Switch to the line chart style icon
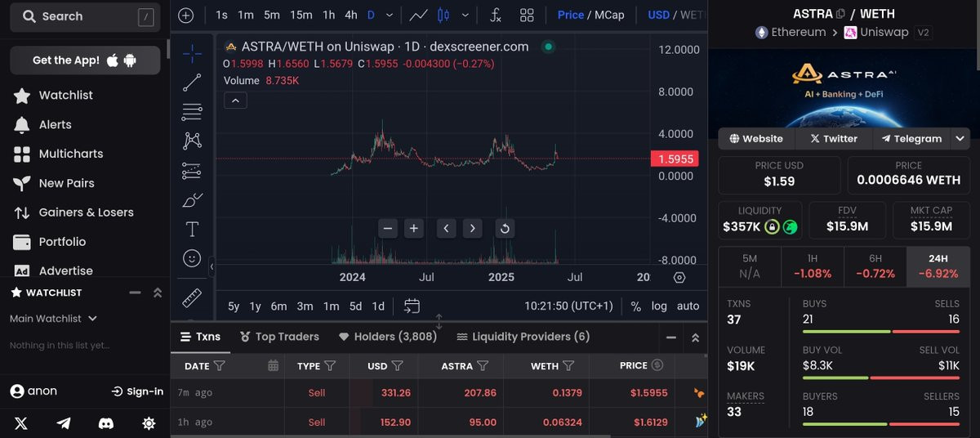The width and height of the screenshot is (980, 438). point(418,15)
